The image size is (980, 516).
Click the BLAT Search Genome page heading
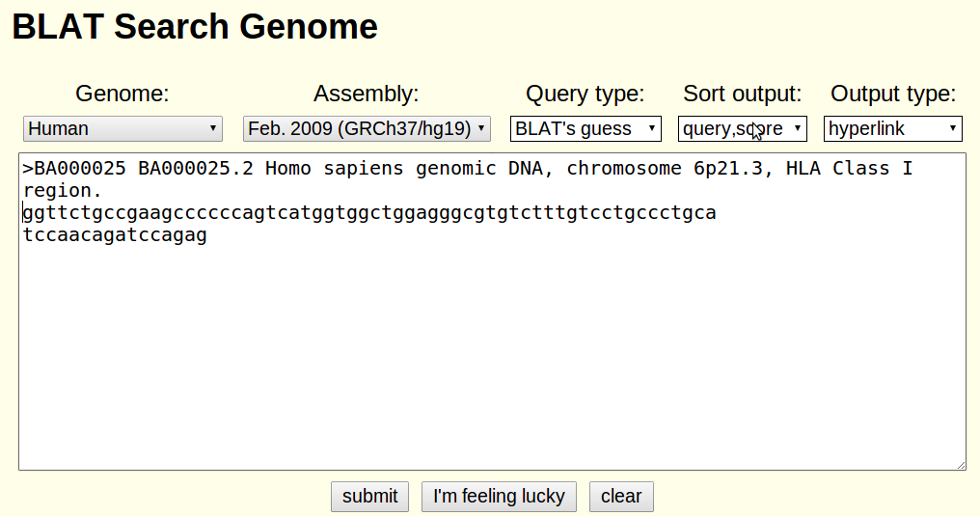point(195,27)
